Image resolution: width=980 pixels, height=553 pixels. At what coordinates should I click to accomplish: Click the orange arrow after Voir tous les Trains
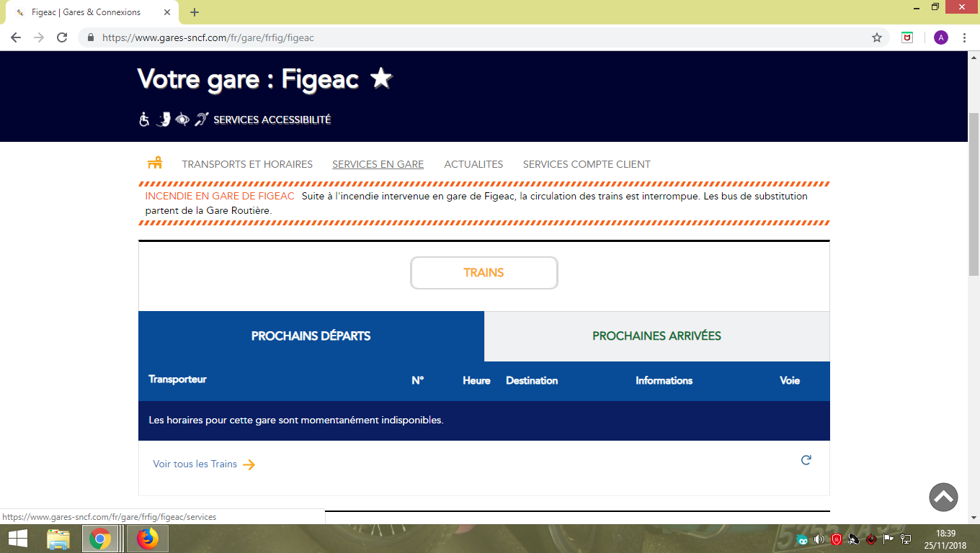pyautogui.click(x=249, y=464)
